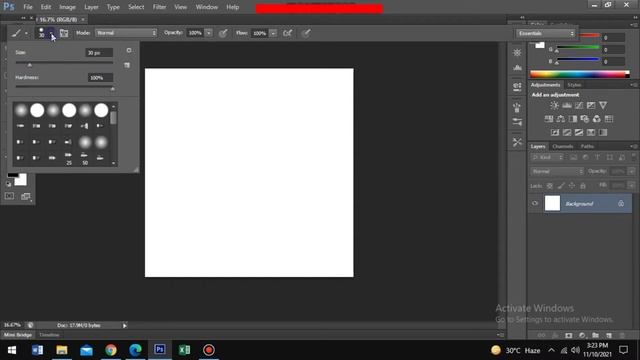Open the Image menu
Image resolution: width=640 pixels, height=360 pixels.
tap(67, 7)
